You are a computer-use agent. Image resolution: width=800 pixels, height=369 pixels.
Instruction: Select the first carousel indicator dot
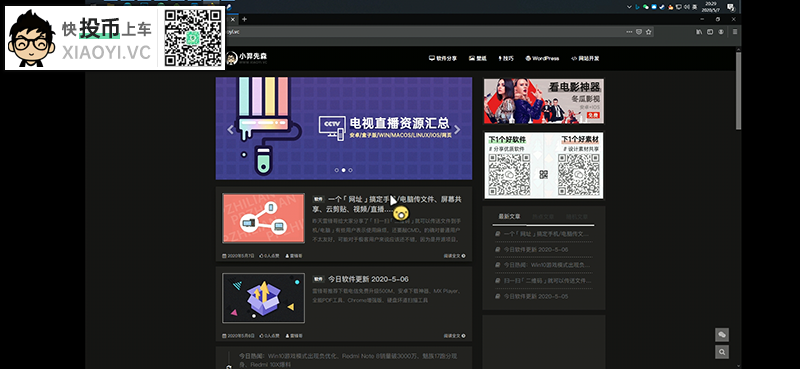(337, 170)
